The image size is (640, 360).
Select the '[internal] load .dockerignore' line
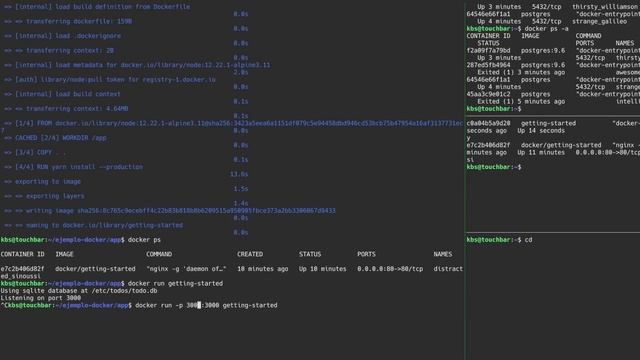click(62, 36)
